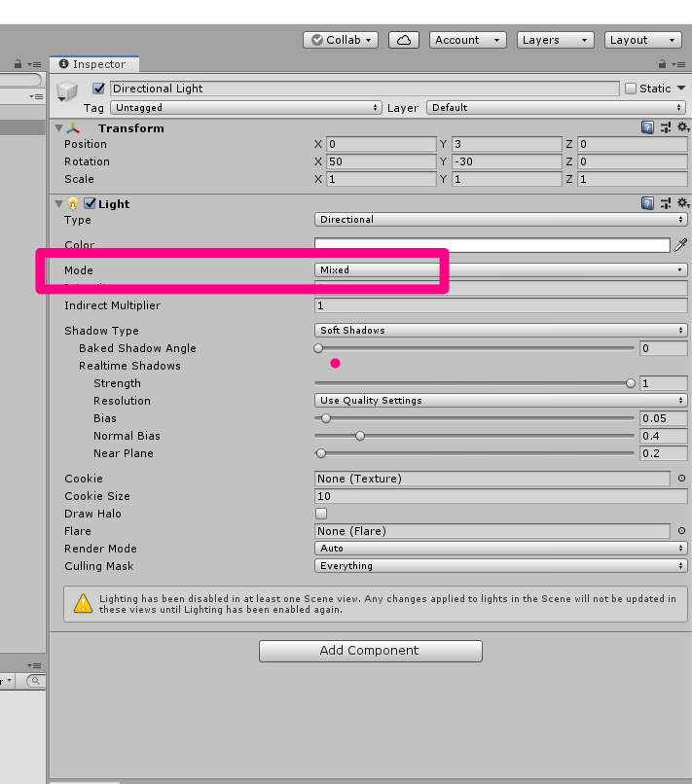Open the Layer dropdown showing Default

coord(557,108)
